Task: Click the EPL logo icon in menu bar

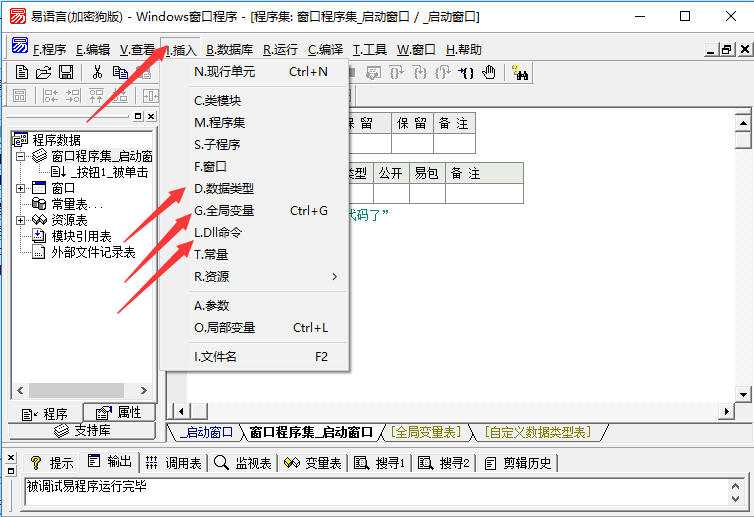Action: (20, 45)
